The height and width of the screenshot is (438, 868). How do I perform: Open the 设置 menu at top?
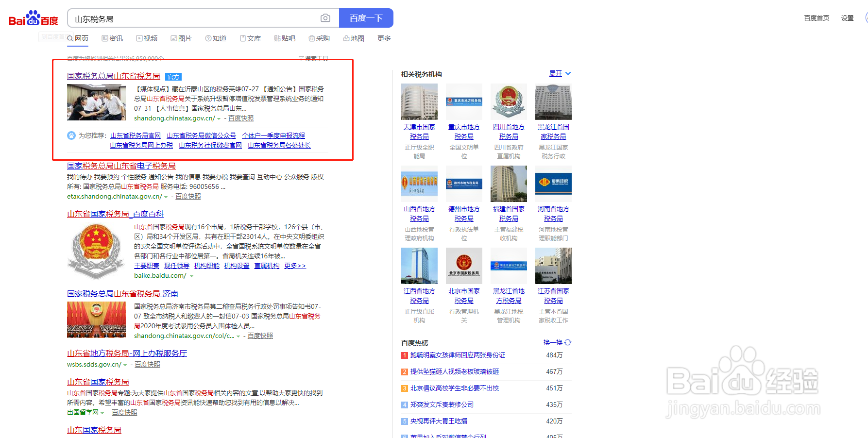[x=847, y=18]
